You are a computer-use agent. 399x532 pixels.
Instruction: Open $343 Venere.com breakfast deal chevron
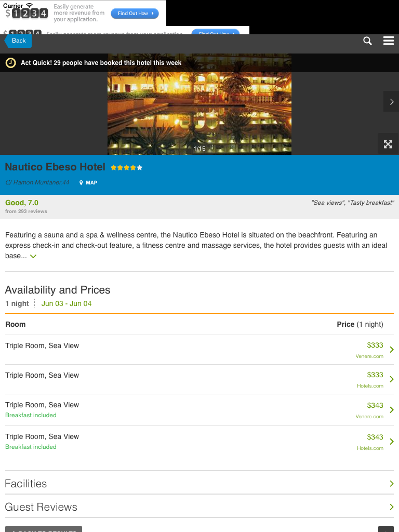(392, 410)
